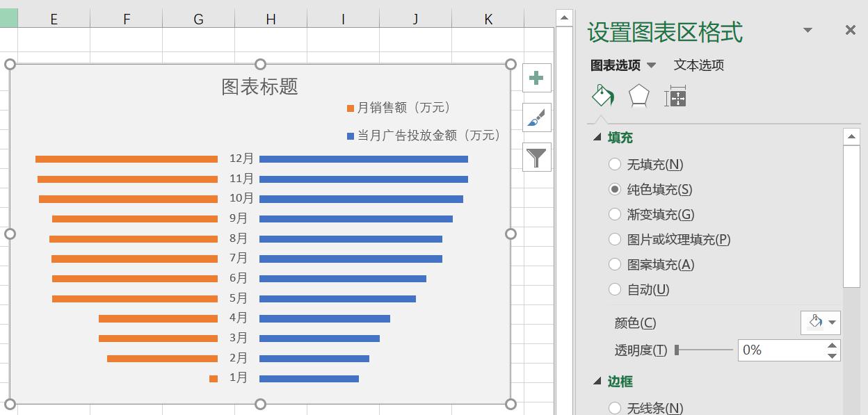Viewport: 868px width, 415px height.
Task: Select column F header
Action: point(126,19)
